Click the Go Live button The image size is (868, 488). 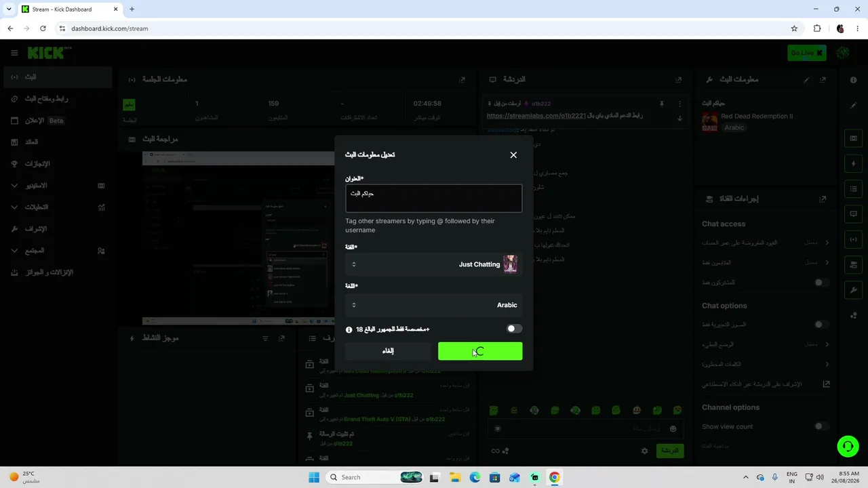coord(807,53)
